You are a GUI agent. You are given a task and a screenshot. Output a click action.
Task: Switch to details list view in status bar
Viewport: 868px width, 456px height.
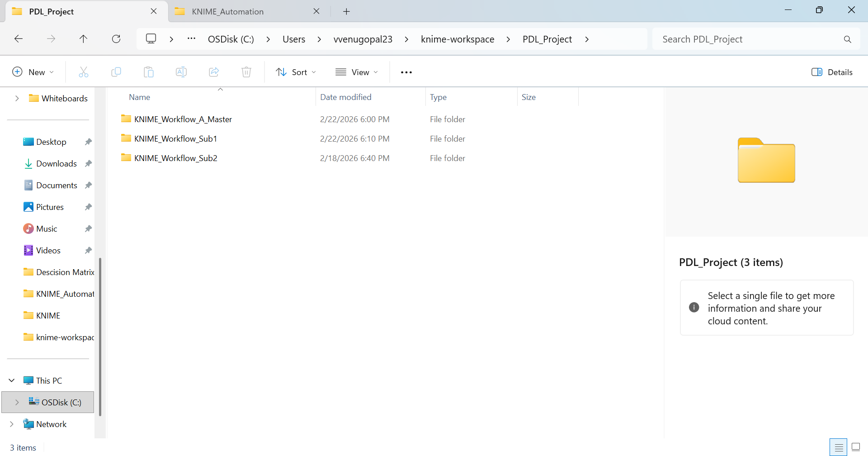click(x=839, y=447)
